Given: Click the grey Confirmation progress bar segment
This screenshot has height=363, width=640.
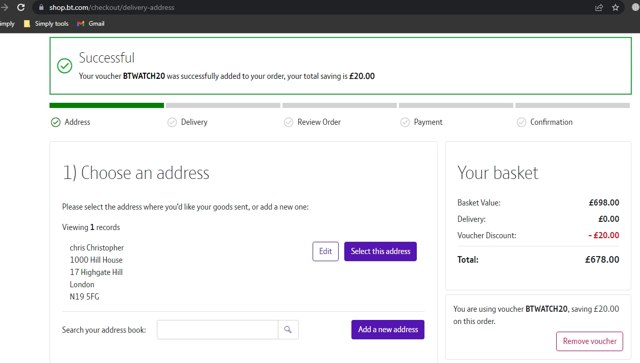Looking at the screenshot, I should pyautogui.click(x=572, y=105).
